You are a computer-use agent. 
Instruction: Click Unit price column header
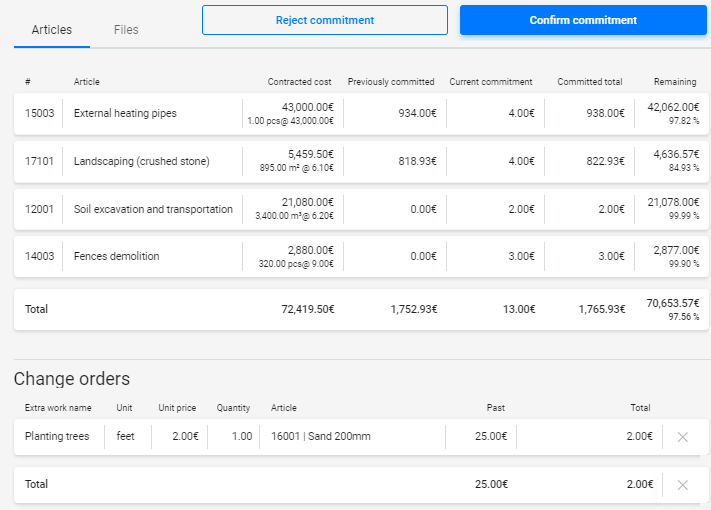177,408
